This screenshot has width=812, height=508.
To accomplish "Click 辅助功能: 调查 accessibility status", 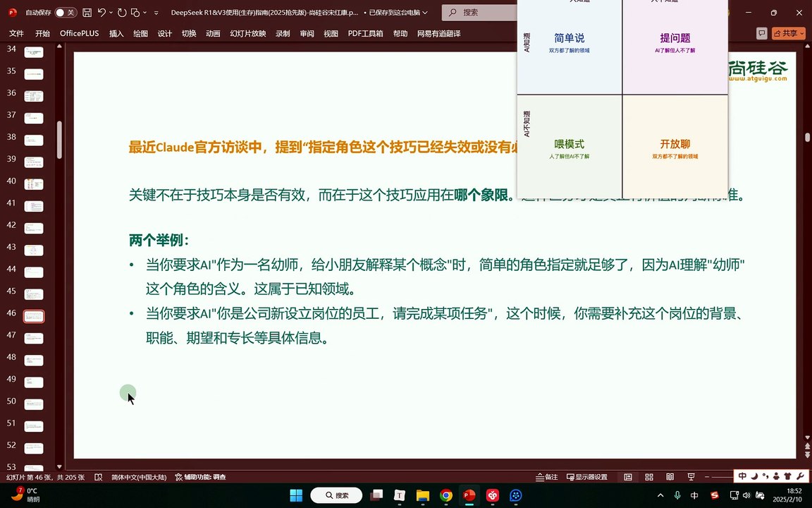I will coord(200,477).
